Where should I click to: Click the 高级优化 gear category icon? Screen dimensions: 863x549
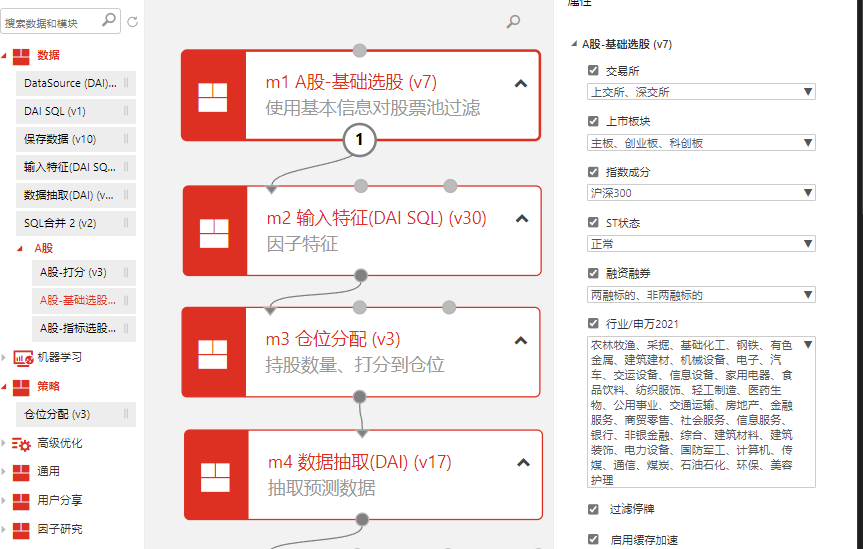pyautogui.click(x=21, y=443)
